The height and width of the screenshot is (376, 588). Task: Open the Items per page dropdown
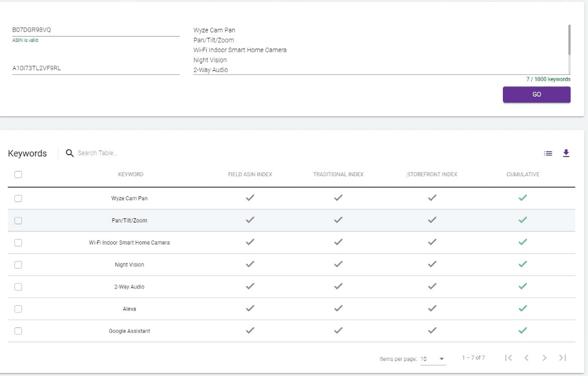433,359
